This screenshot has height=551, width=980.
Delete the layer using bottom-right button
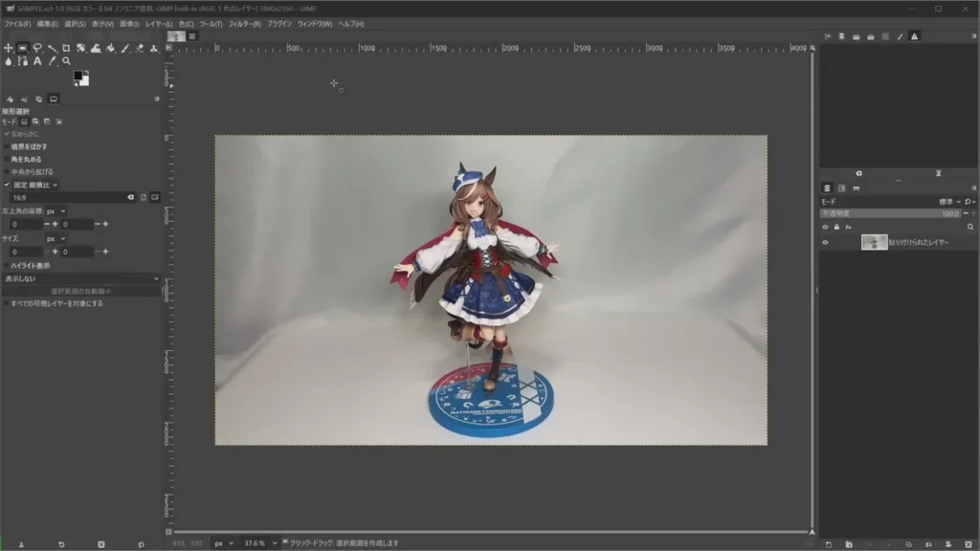[x=969, y=544]
